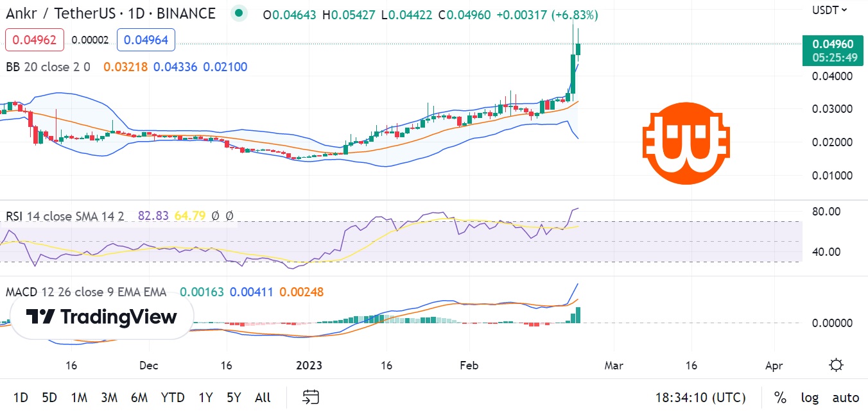Click the high value H0.05427

tap(350, 15)
